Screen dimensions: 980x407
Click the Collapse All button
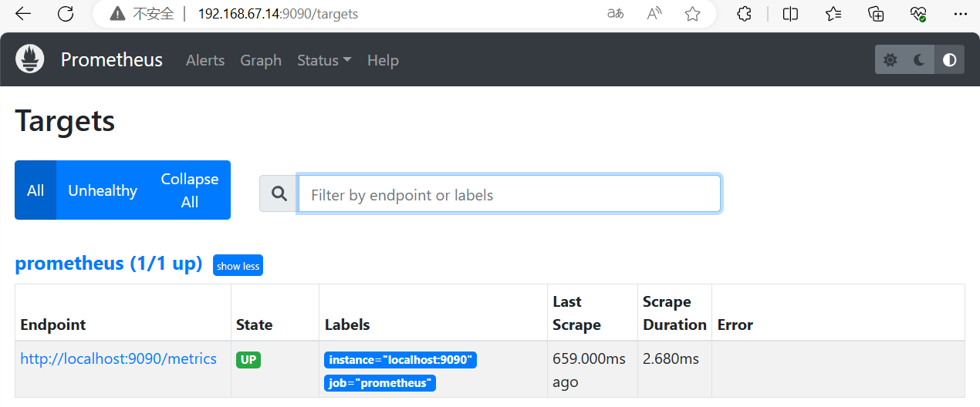tap(190, 190)
